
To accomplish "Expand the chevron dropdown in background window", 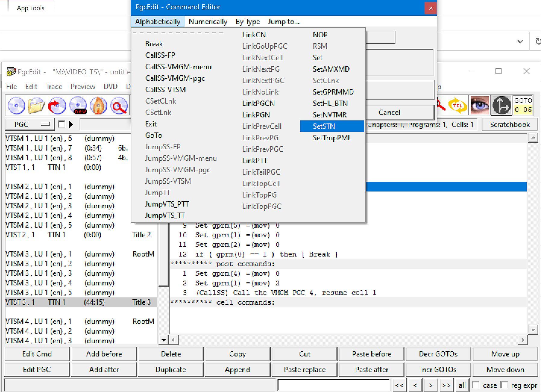I will click(x=520, y=42).
